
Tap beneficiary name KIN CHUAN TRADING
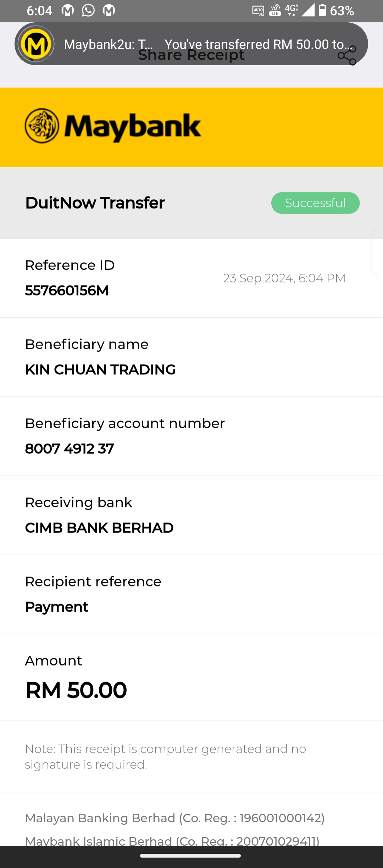100,369
